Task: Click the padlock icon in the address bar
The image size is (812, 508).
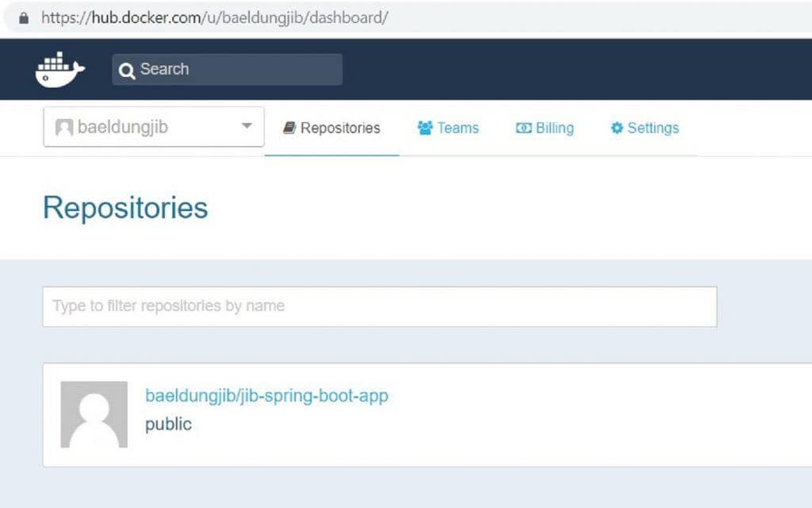Action: 23,17
